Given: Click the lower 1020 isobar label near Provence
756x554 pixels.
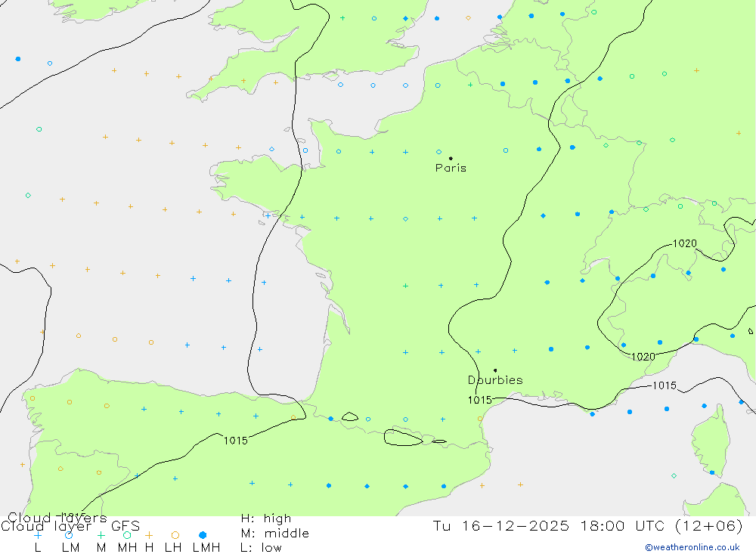Looking at the screenshot, I should (643, 357).
